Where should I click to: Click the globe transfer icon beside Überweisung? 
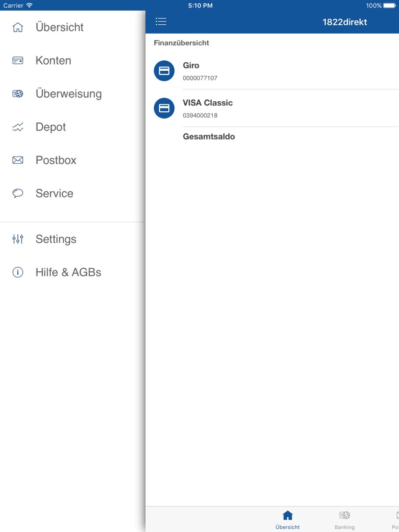pyautogui.click(x=18, y=94)
